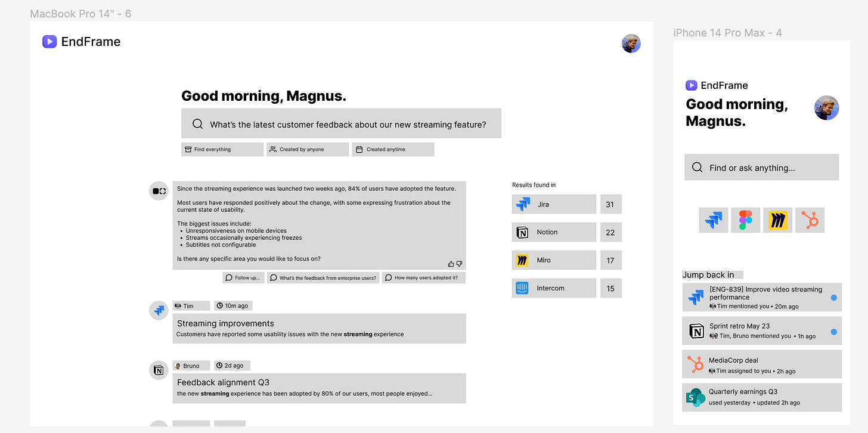The image size is (868, 433).
Task: Click the search icon in the iPhone frame
Action: coord(697,168)
